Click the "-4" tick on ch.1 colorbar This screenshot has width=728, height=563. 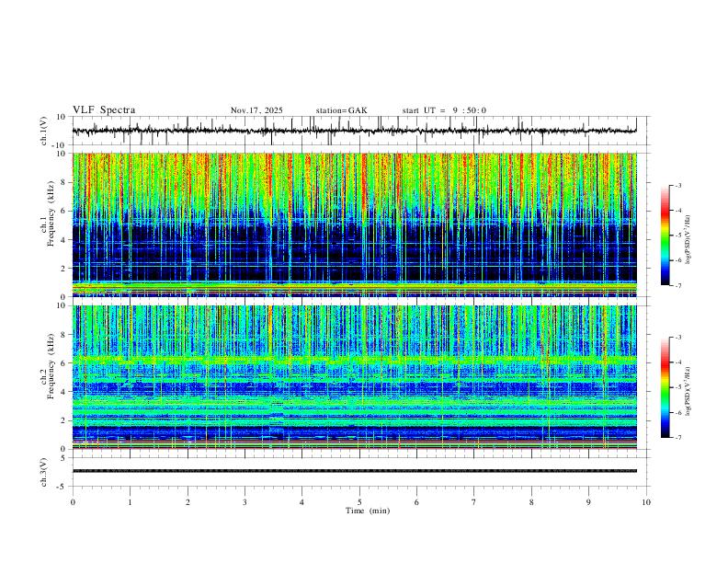tap(677, 211)
